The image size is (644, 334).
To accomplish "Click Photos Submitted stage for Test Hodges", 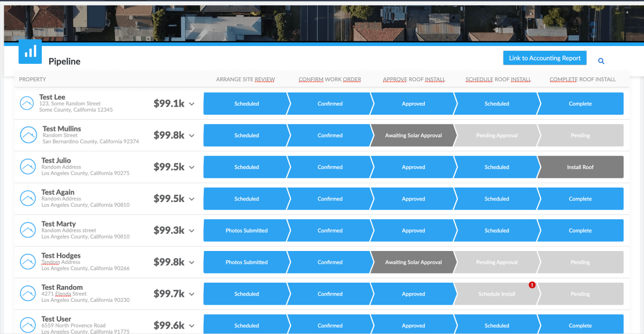I will 247,262.
